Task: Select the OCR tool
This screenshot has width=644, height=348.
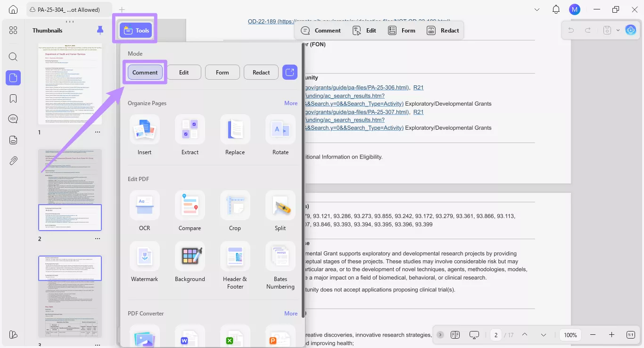Action: point(144,211)
